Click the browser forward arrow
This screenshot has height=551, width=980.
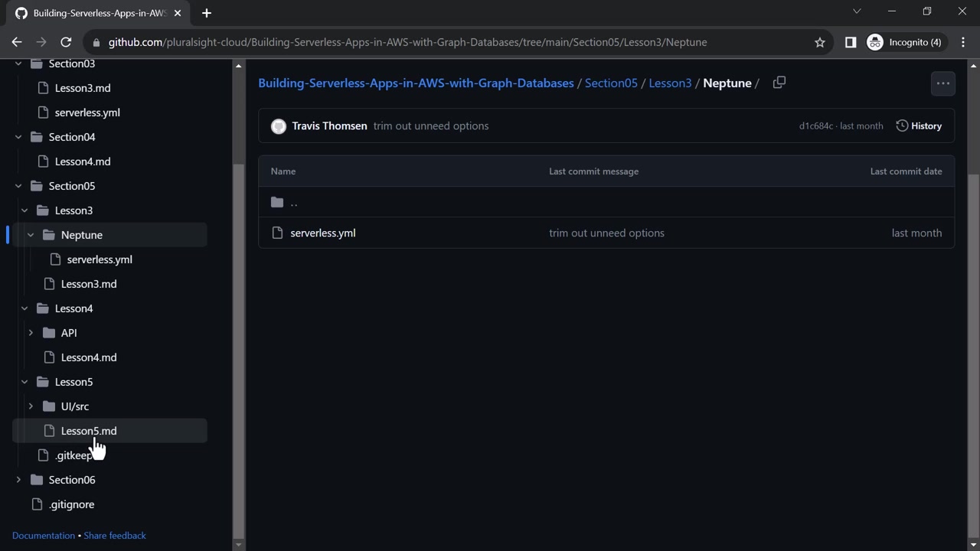click(x=41, y=42)
